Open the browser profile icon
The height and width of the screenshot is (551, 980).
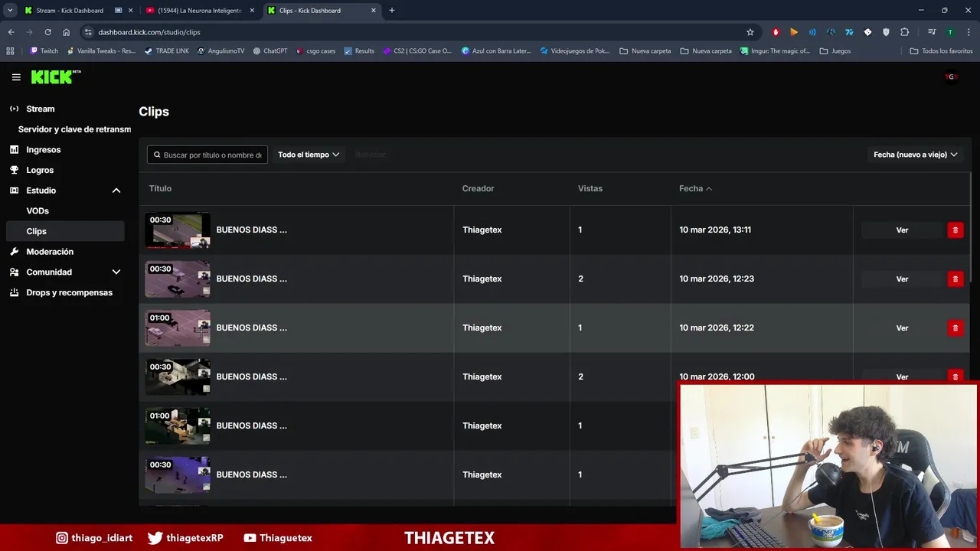950,32
